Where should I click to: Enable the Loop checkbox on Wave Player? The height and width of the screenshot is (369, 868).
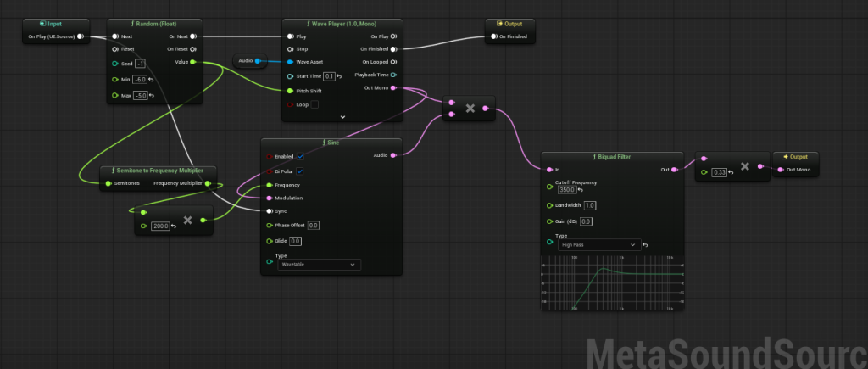314,104
